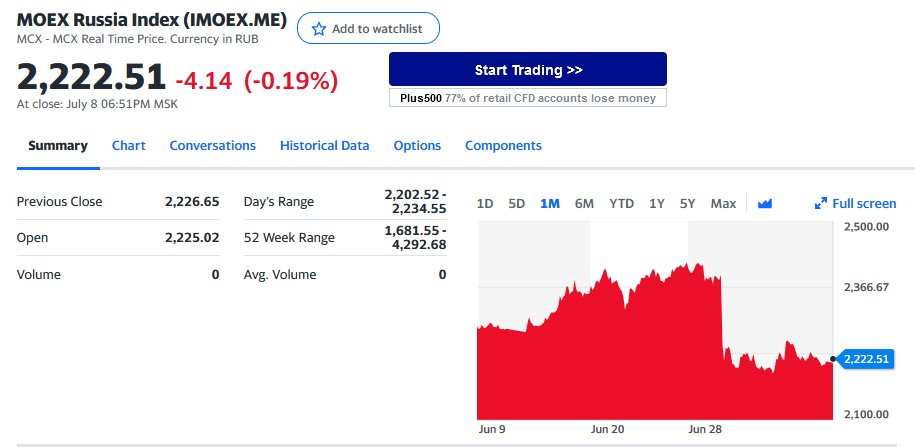Select the YTD chart range
This screenshot has width=915, height=447.
(621, 204)
